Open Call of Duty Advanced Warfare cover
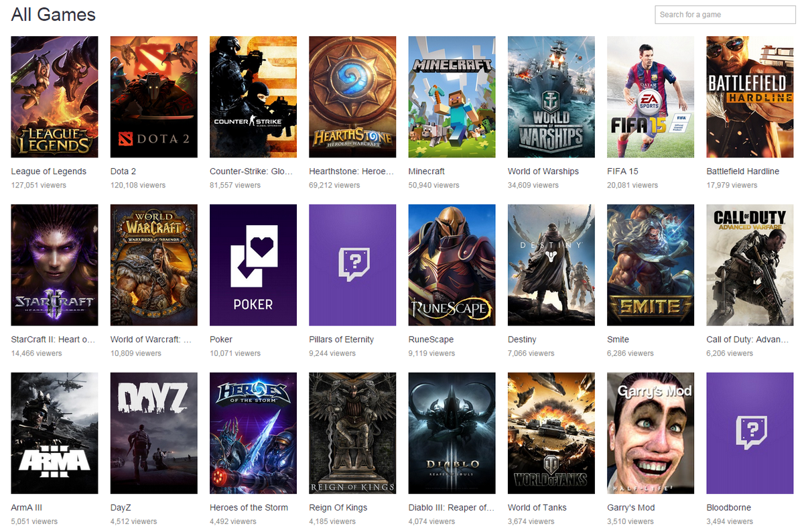This screenshot has height=532, width=804. pos(750,265)
